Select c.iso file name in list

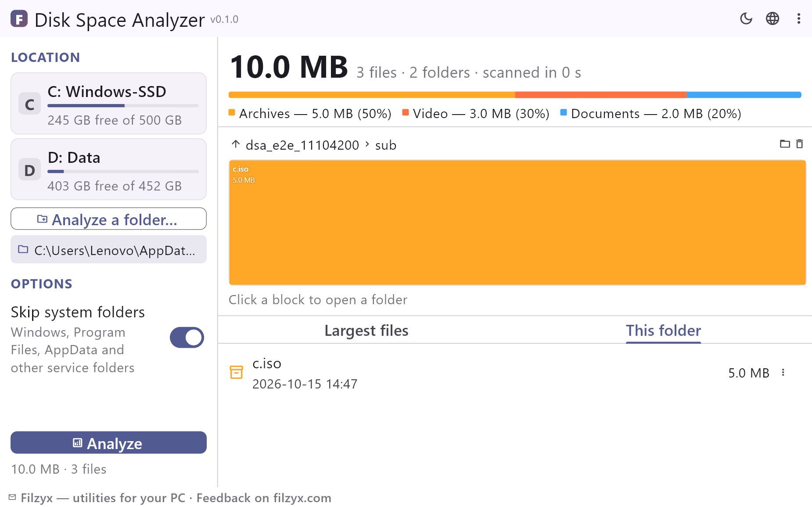point(267,363)
